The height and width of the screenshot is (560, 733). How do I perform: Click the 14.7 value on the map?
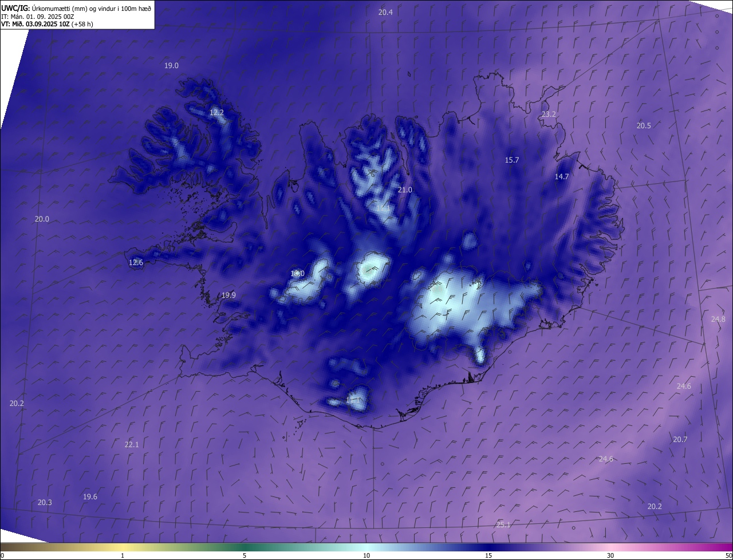click(x=562, y=176)
